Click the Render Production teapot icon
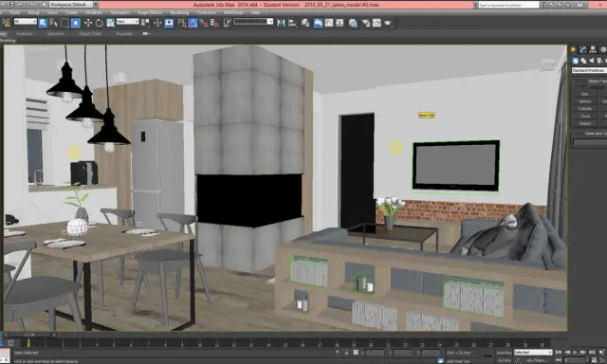 coord(388,23)
